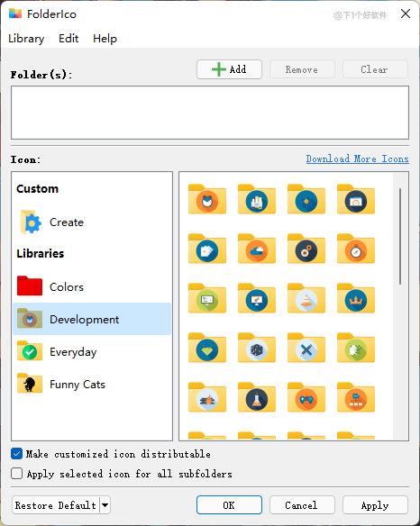Viewport: 420px width, 526px height.
Task: Choose the lab flask folder icon
Action: pyautogui.click(x=257, y=397)
